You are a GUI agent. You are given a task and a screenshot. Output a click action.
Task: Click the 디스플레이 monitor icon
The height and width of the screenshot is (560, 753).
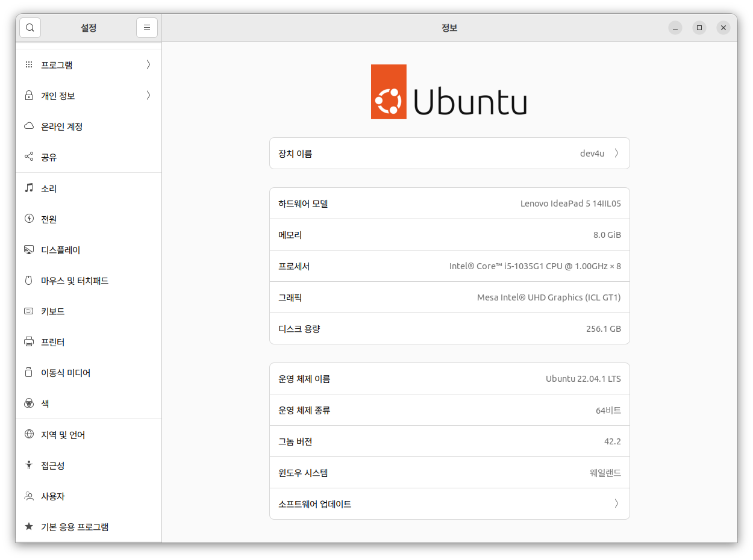coord(29,249)
